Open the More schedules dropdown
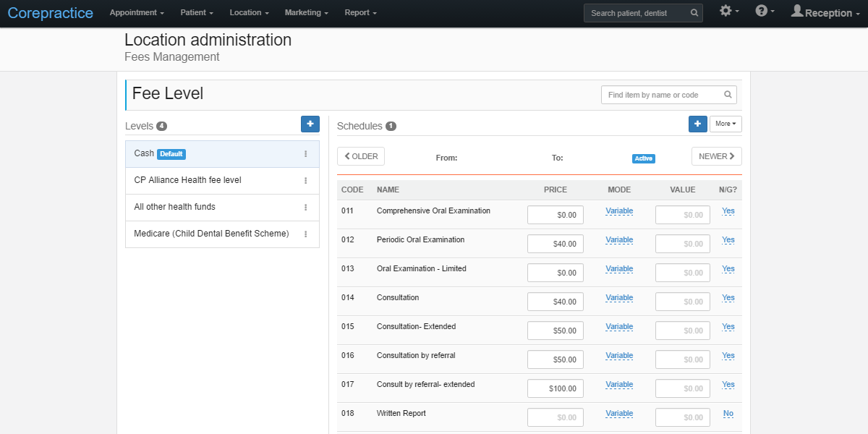The height and width of the screenshot is (434, 868). point(725,124)
